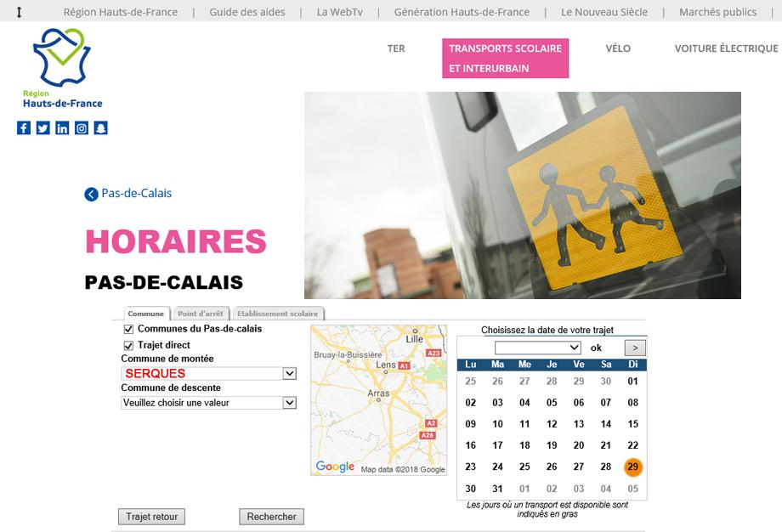Click the Google map thumbnail
Image resolution: width=782 pixels, height=532 pixels.
tap(379, 400)
